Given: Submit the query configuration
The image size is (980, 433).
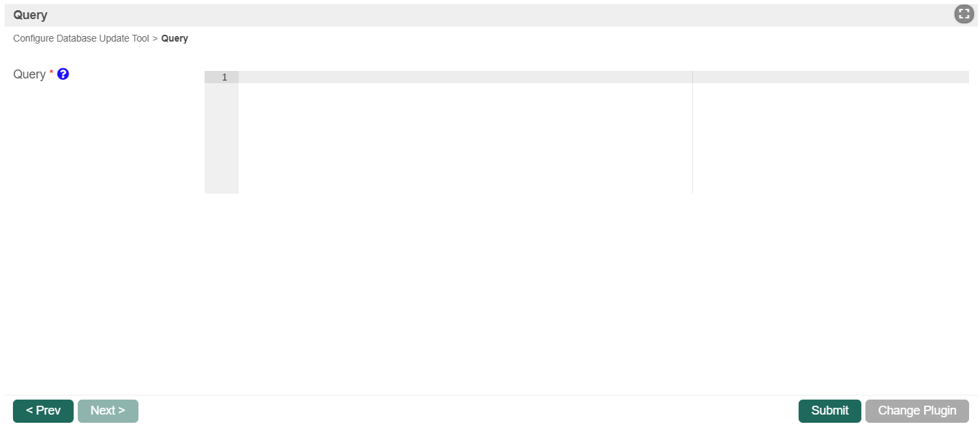Looking at the screenshot, I should point(829,410).
